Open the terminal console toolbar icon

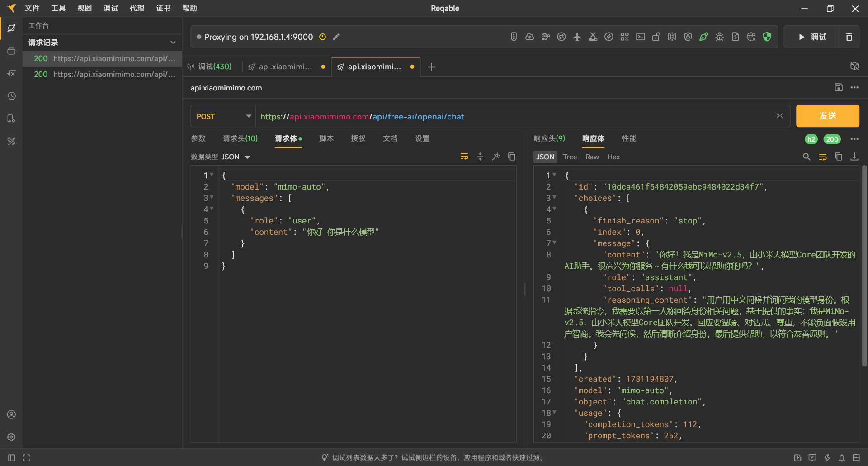click(x=641, y=37)
